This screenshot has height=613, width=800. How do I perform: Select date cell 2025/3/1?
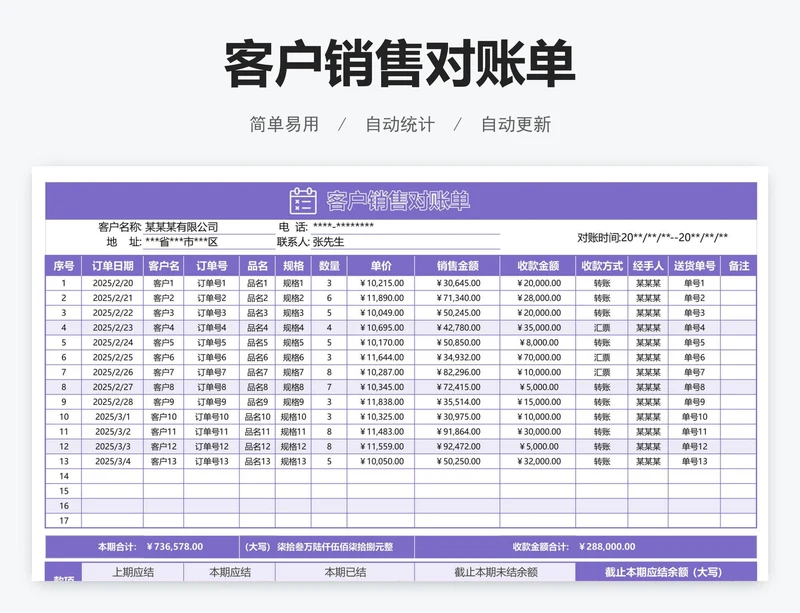pyautogui.click(x=113, y=416)
